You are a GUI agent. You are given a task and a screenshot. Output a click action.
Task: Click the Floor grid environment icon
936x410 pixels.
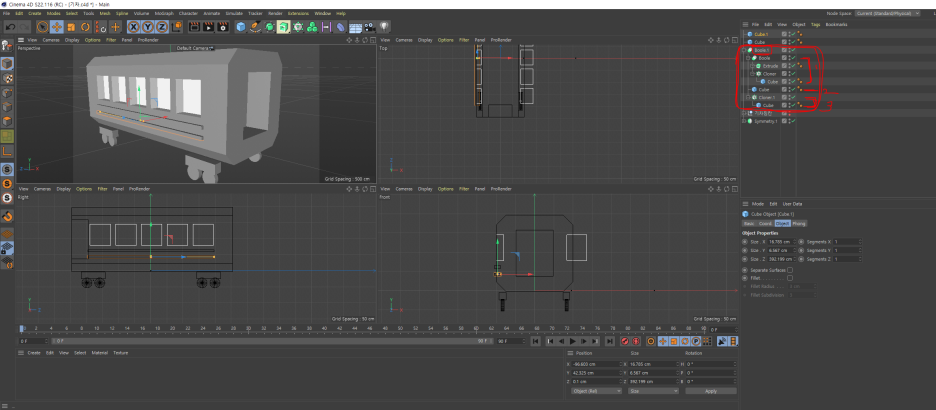pyautogui.click(x=355, y=27)
